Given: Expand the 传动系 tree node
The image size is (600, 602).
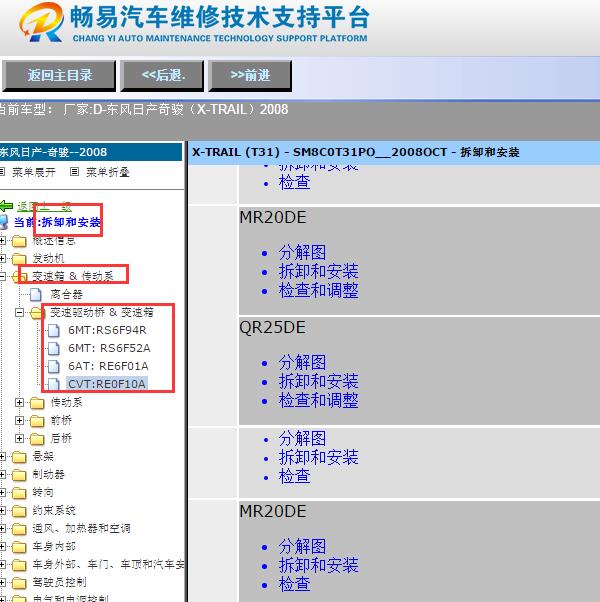Looking at the screenshot, I should (x=19, y=402).
